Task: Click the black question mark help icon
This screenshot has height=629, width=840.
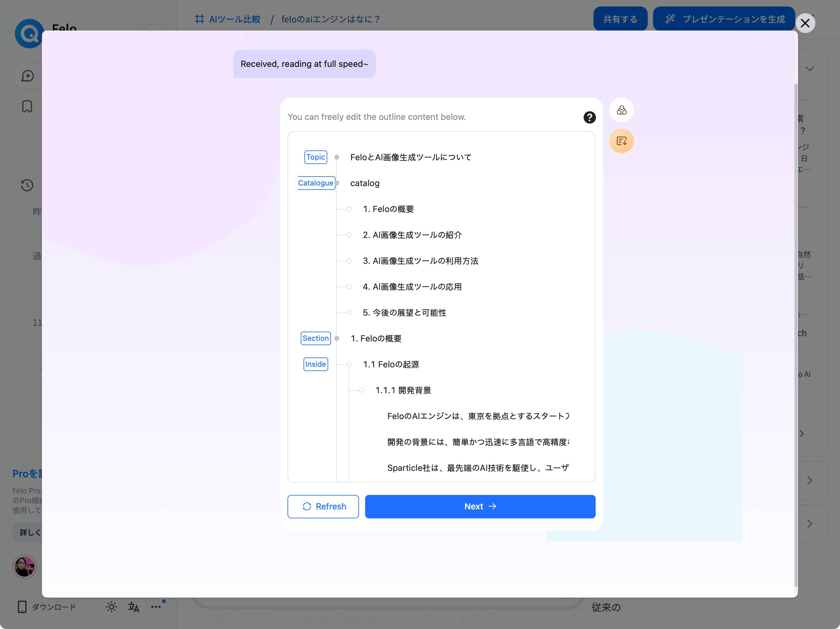Action: [x=589, y=117]
